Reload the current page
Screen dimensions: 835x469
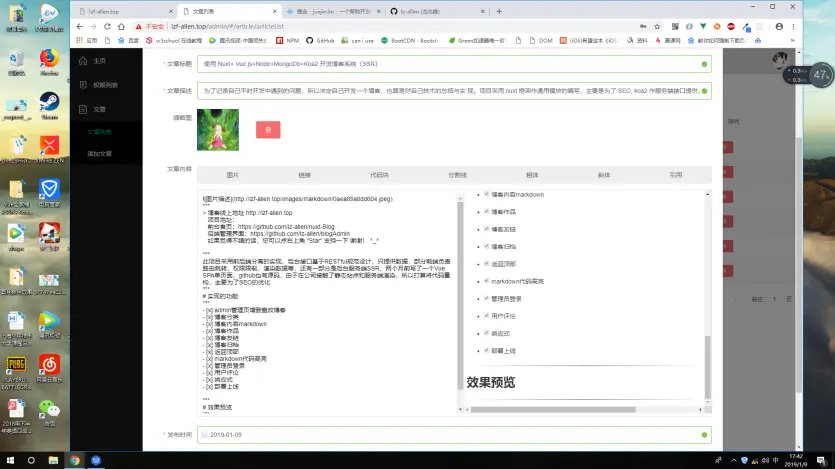(x=107, y=26)
